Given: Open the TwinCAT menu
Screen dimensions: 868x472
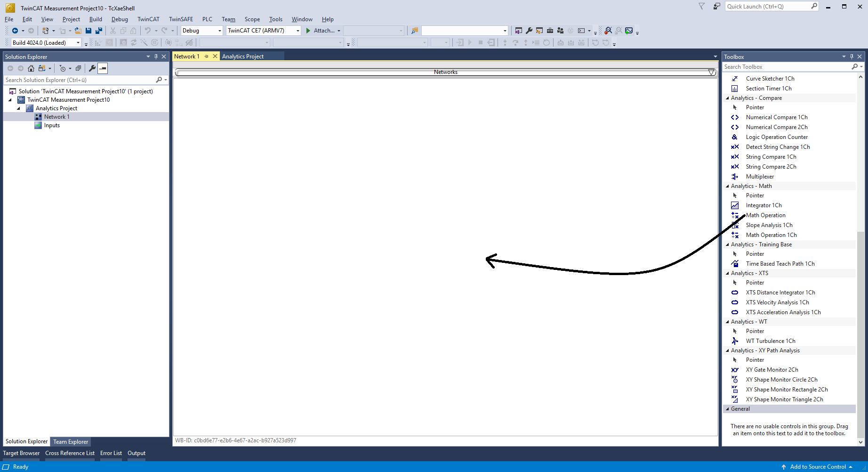Looking at the screenshot, I should click(x=148, y=19).
